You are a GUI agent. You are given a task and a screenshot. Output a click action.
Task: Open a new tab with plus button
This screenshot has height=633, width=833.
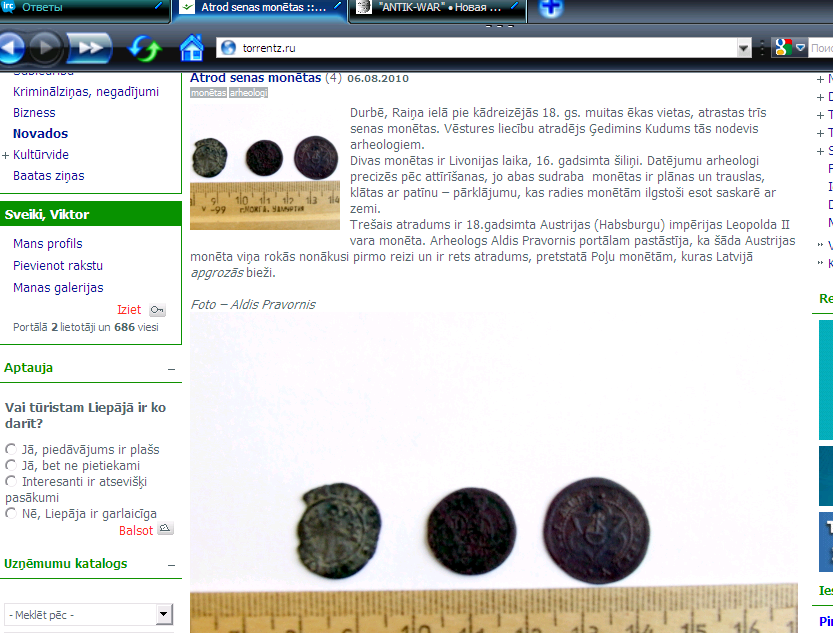click(x=551, y=8)
